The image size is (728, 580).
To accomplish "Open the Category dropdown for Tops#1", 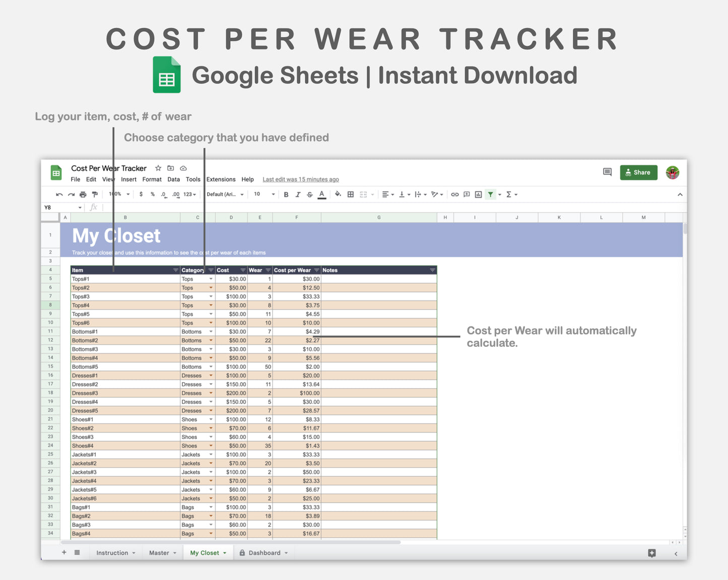I will point(211,278).
